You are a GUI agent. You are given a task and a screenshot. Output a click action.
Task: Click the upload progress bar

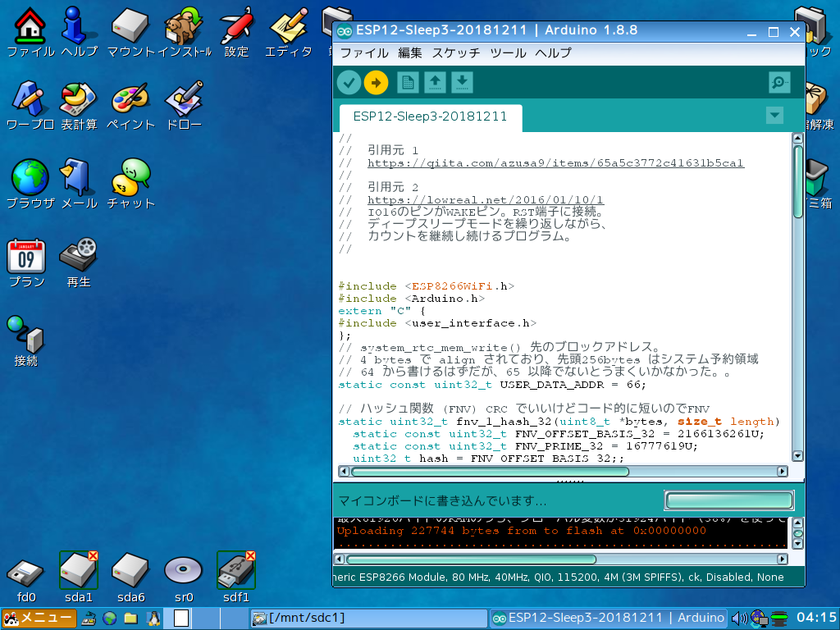pos(728,500)
